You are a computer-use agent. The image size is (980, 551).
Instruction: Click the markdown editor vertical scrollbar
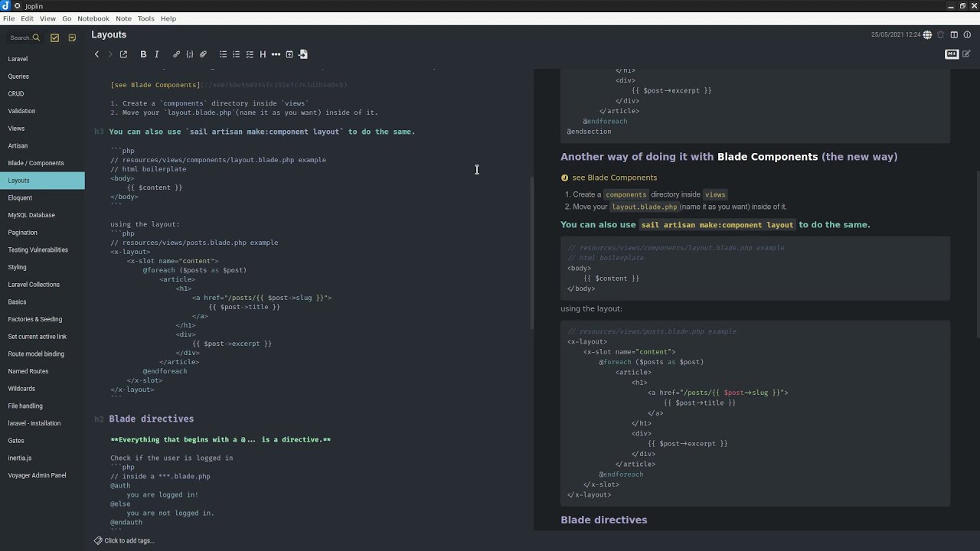pyautogui.click(x=531, y=253)
